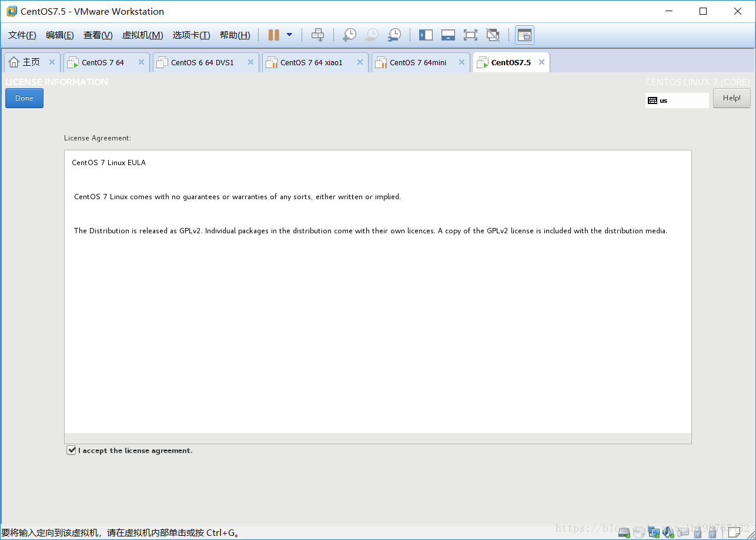Revert to the previous snapshot icon
This screenshot has width=756, height=540.
372,35
